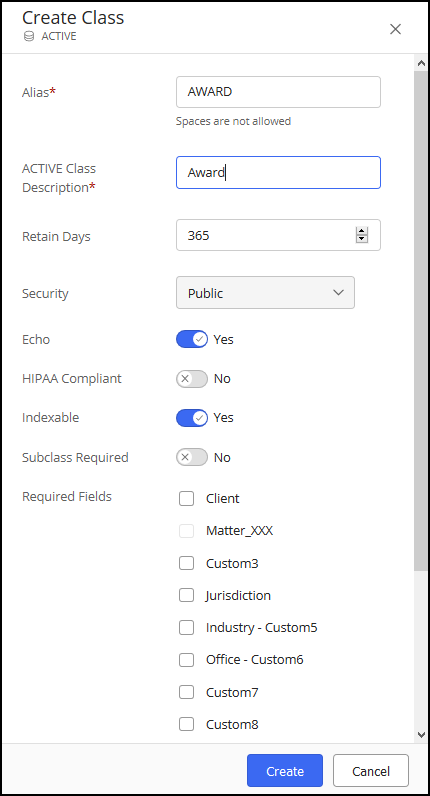
Task: Open the Security dropdown
Action: click(265, 292)
